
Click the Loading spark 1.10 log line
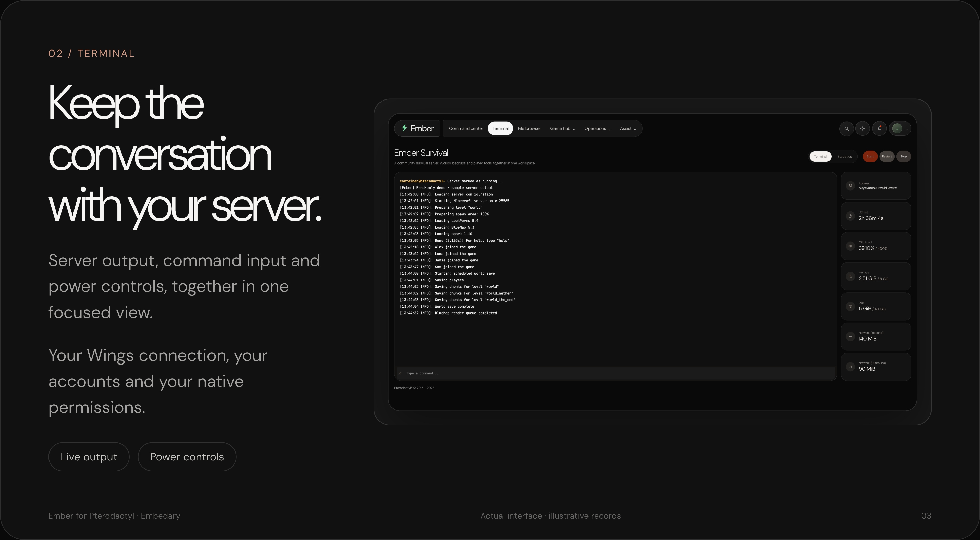436,234
